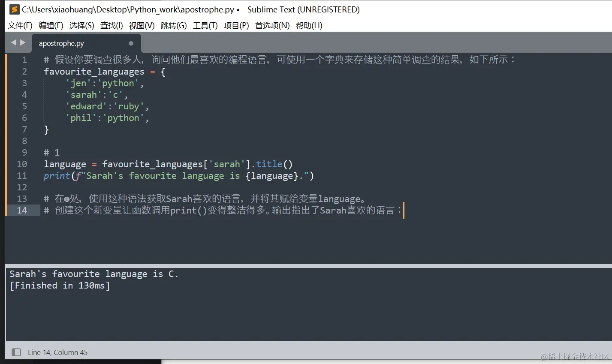This screenshot has width=612, height=364.
Task: Open the 选择(S) menu
Action: click(x=81, y=25)
